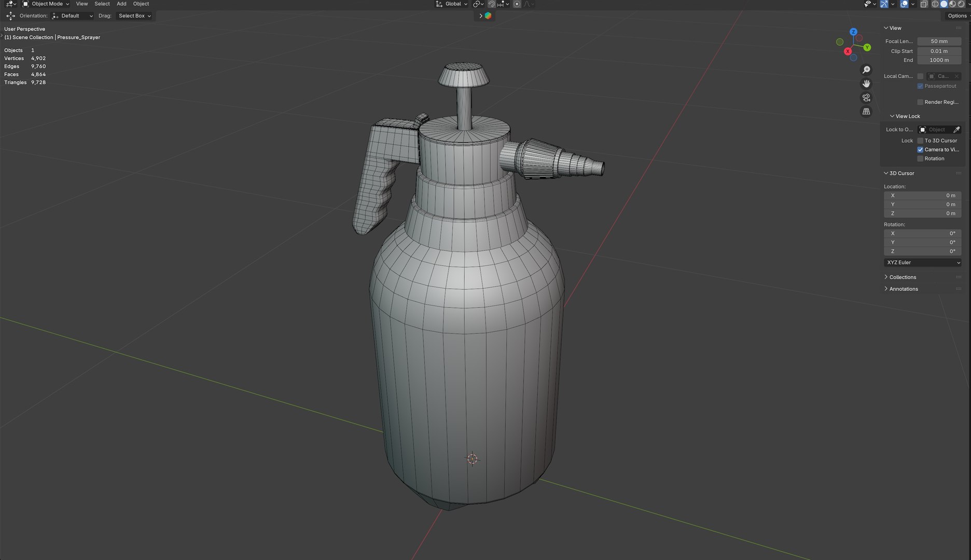971x560 pixels.
Task: Toggle the snap magnet icon
Action: tap(491, 4)
